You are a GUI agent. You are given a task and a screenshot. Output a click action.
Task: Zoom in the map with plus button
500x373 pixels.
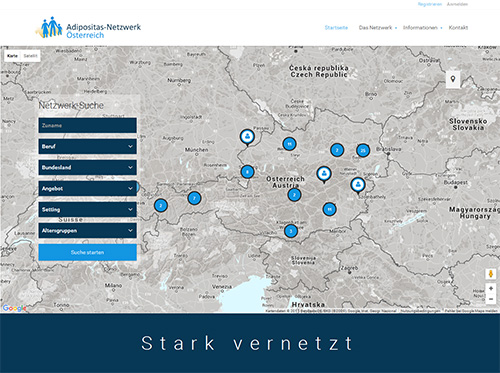click(x=491, y=288)
